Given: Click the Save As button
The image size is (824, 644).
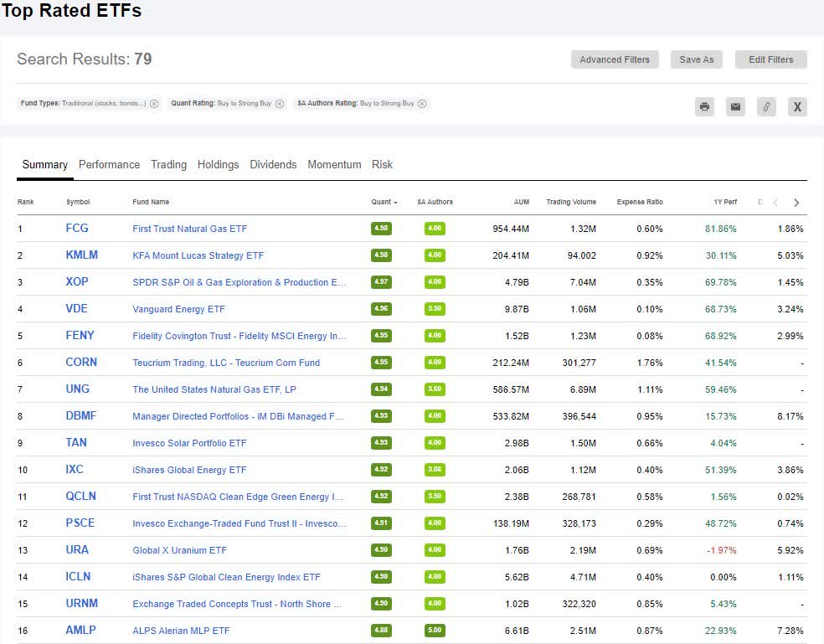Looking at the screenshot, I should [x=697, y=59].
